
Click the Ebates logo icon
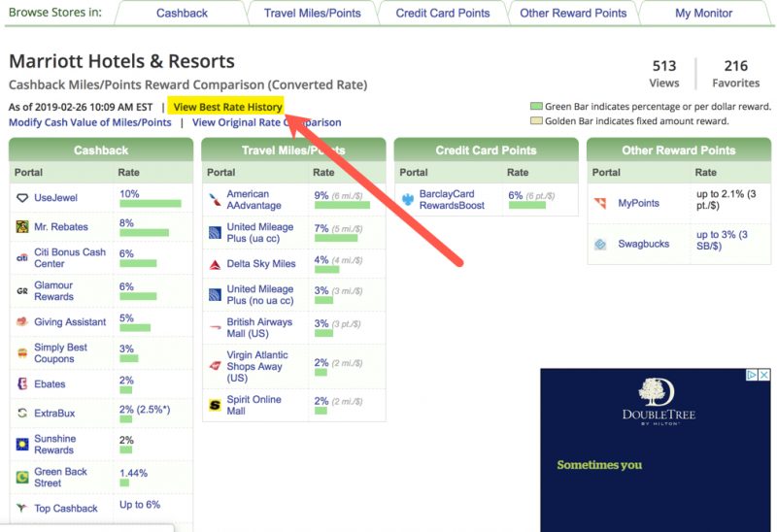click(x=22, y=383)
